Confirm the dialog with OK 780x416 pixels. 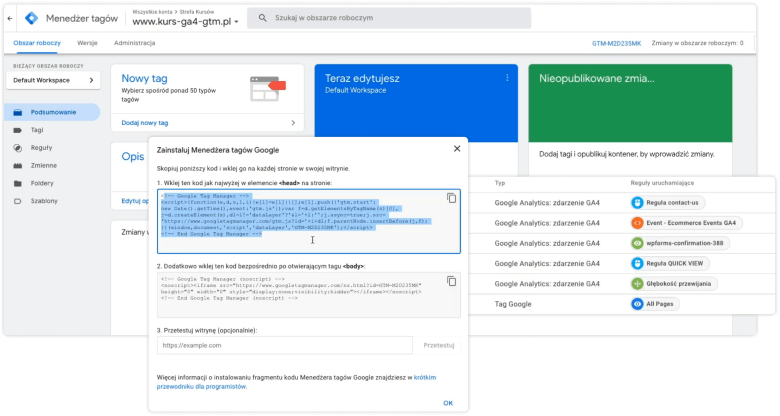coord(448,403)
